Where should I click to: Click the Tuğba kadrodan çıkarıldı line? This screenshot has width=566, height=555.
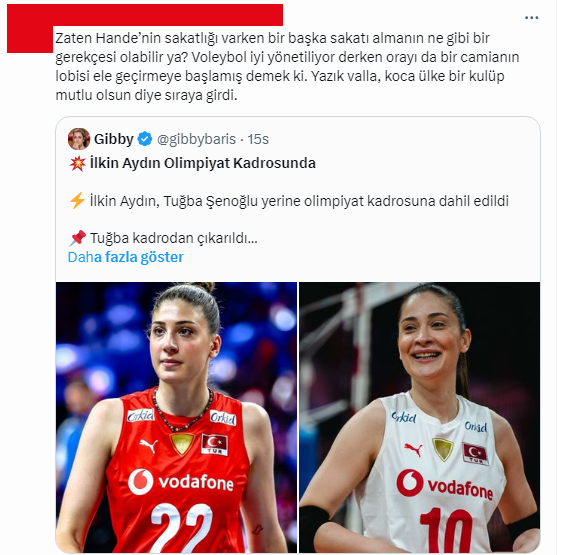[174, 238]
